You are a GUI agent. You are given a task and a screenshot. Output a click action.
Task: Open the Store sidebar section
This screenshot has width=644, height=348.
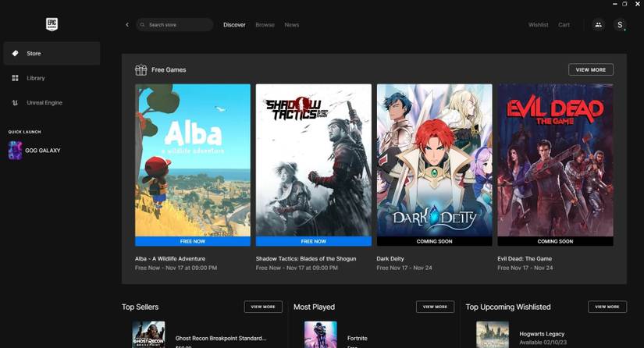coord(51,53)
